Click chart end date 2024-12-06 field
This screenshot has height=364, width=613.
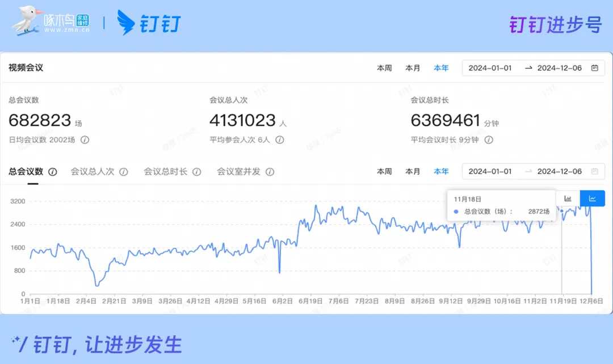tap(560, 171)
